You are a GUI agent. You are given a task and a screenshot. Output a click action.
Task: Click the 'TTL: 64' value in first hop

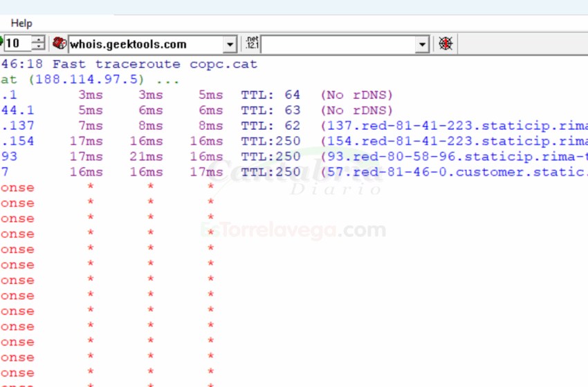point(270,95)
